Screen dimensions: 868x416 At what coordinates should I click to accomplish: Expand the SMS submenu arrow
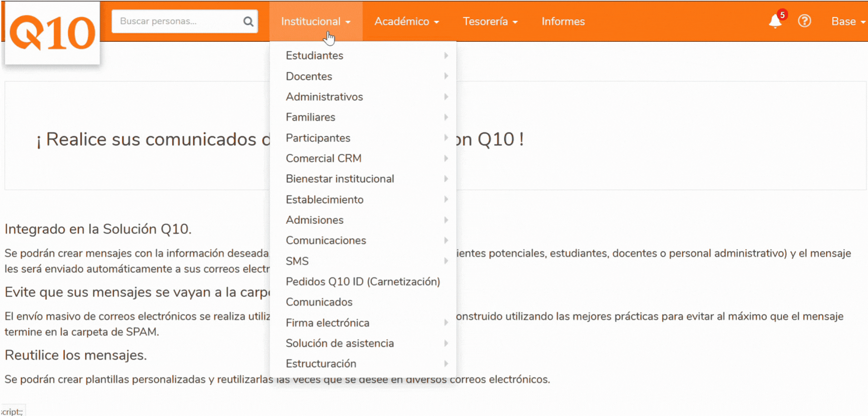(446, 261)
